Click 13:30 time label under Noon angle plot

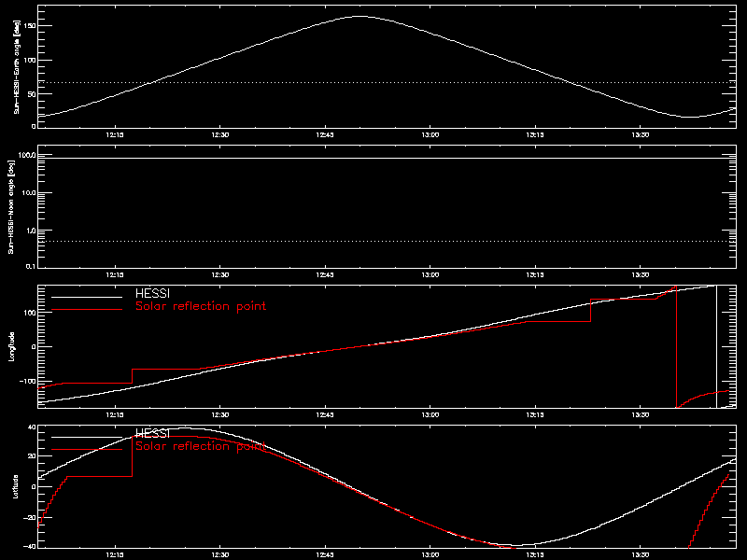pos(641,275)
